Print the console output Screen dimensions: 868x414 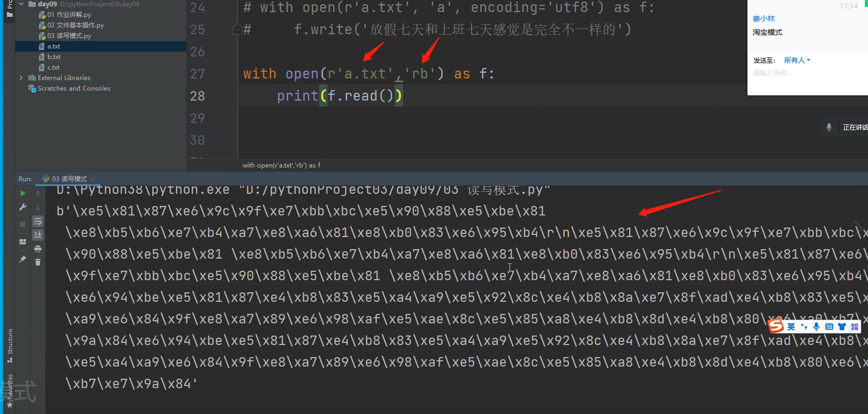pos(38,249)
